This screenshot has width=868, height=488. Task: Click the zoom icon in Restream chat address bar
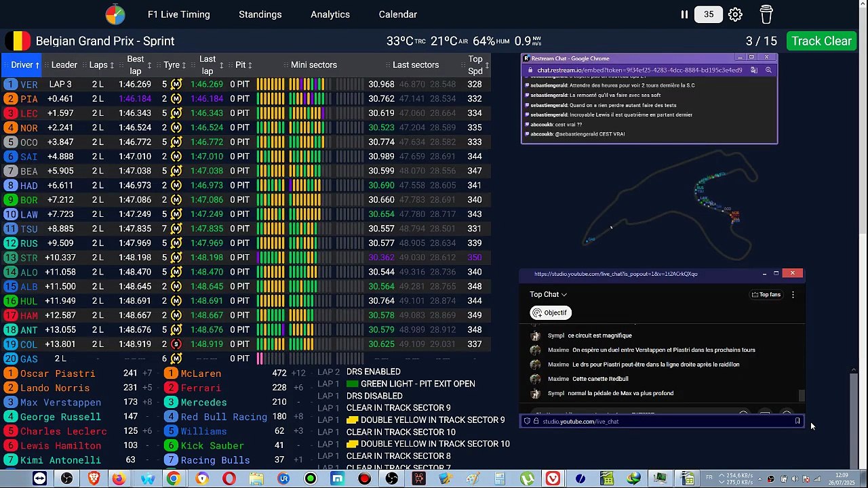coord(768,70)
